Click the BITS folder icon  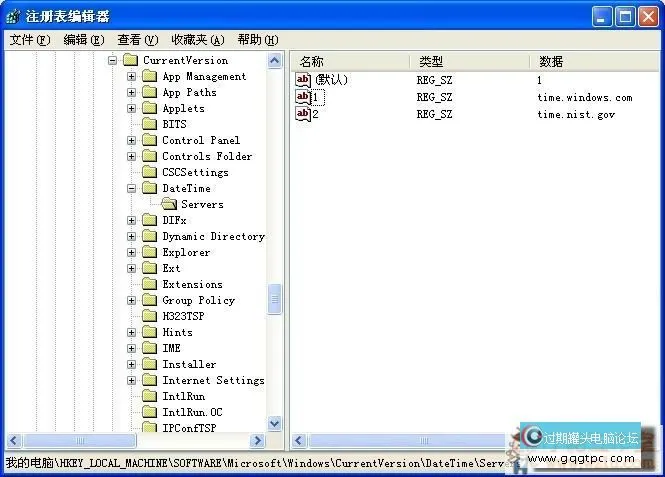149,124
